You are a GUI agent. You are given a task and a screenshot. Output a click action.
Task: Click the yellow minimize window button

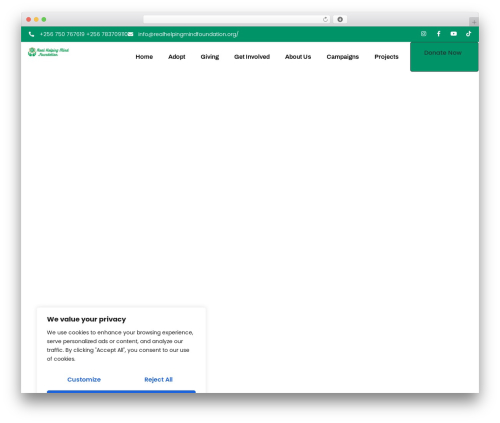36,19
